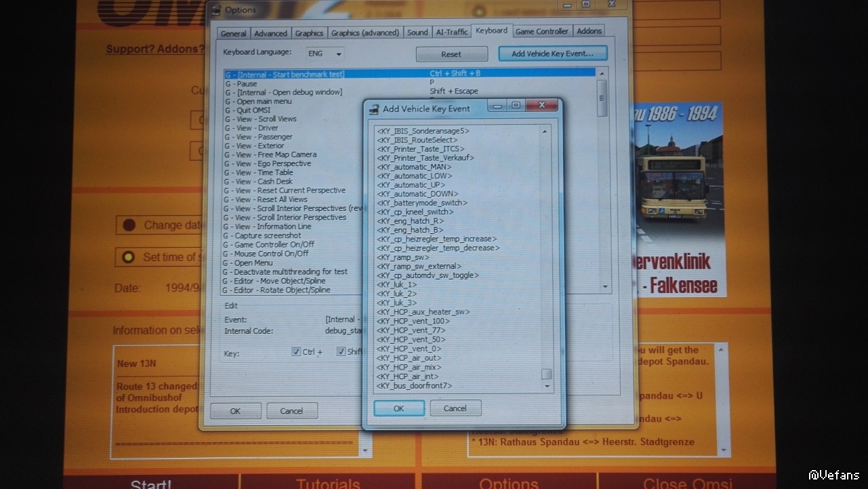Pick <KY_HCP_vent_50> key event

coord(411,339)
